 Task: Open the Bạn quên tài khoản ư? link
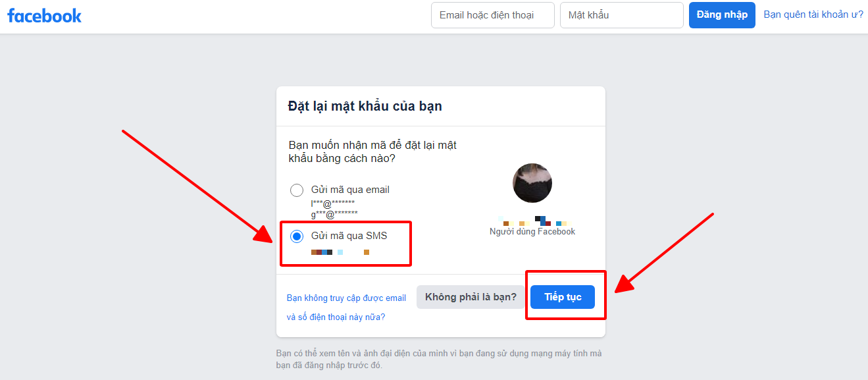[813, 14]
